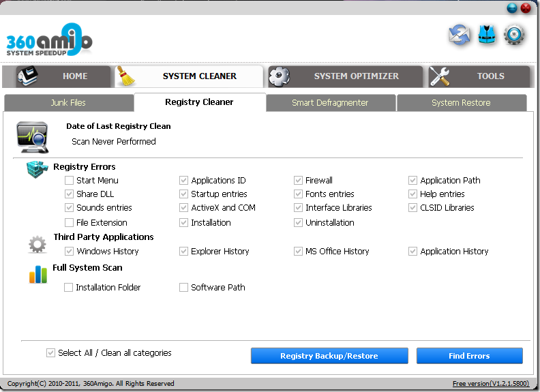540x392 pixels.
Task: Toggle the Installation checkbox
Action: pos(183,222)
